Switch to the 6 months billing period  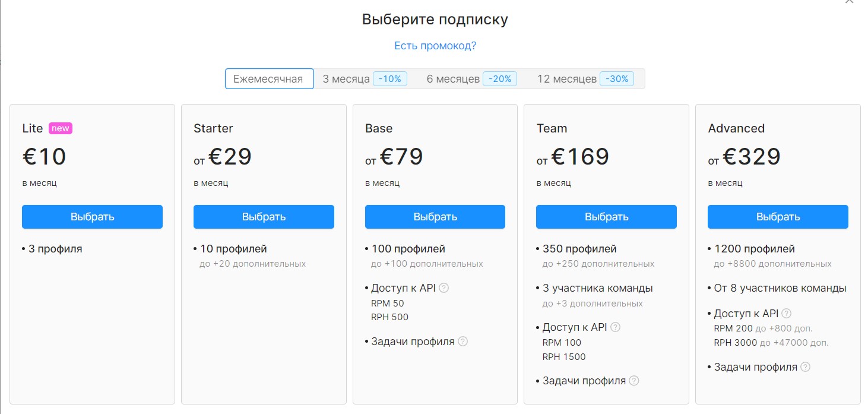(x=471, y=79)
